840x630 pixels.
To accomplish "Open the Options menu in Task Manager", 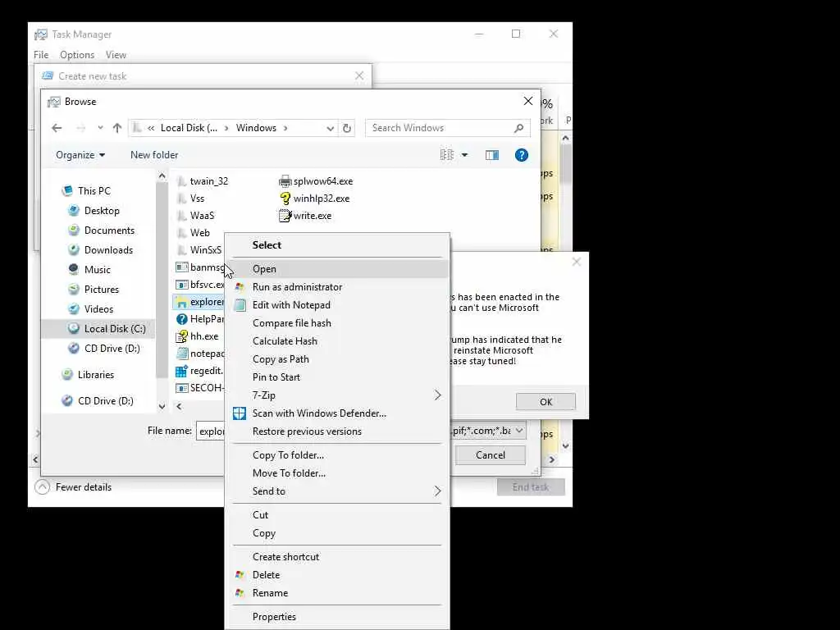I will (77, 55).
